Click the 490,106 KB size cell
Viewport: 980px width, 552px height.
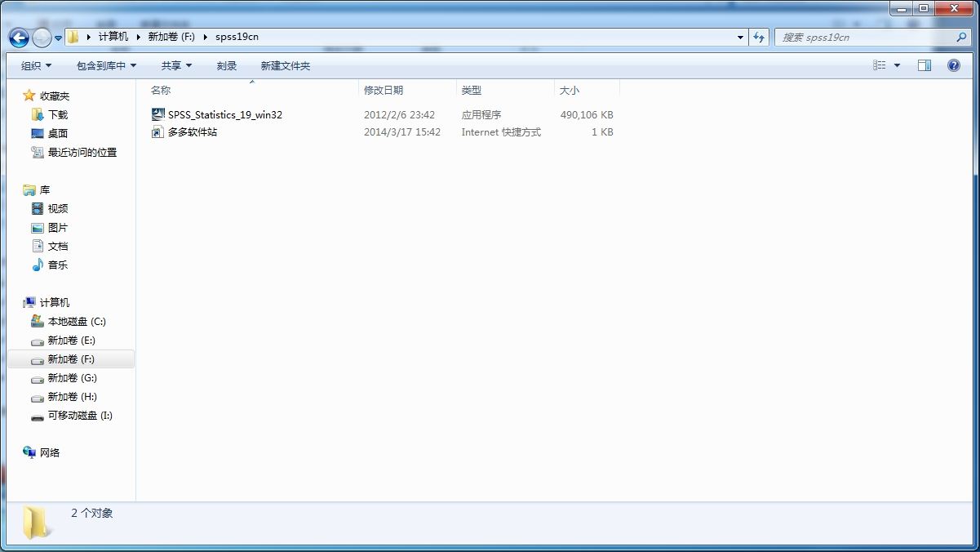[587, 115]
